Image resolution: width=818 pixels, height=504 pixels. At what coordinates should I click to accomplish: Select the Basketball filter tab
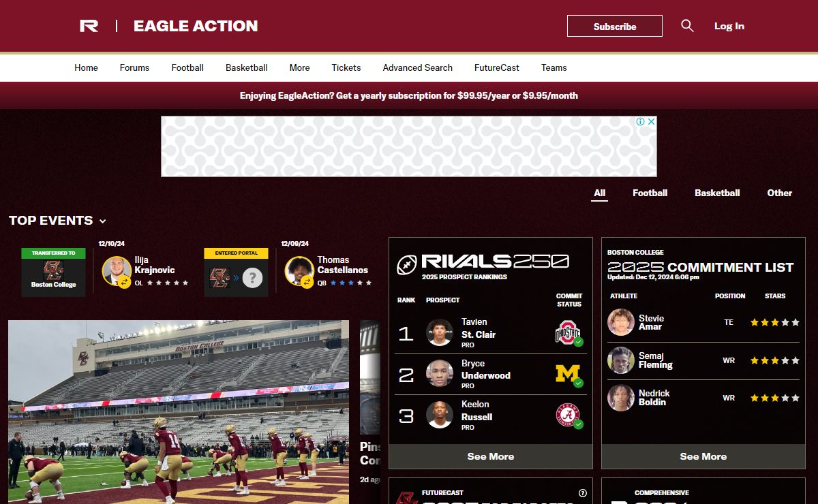pyautogui.click(x=717, y=193)
